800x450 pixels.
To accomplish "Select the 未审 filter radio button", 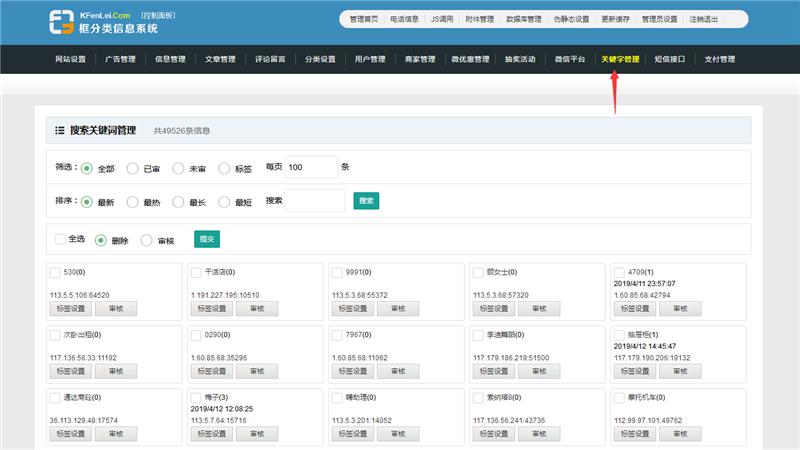I will pyautogui.click(x=178, y=168).
